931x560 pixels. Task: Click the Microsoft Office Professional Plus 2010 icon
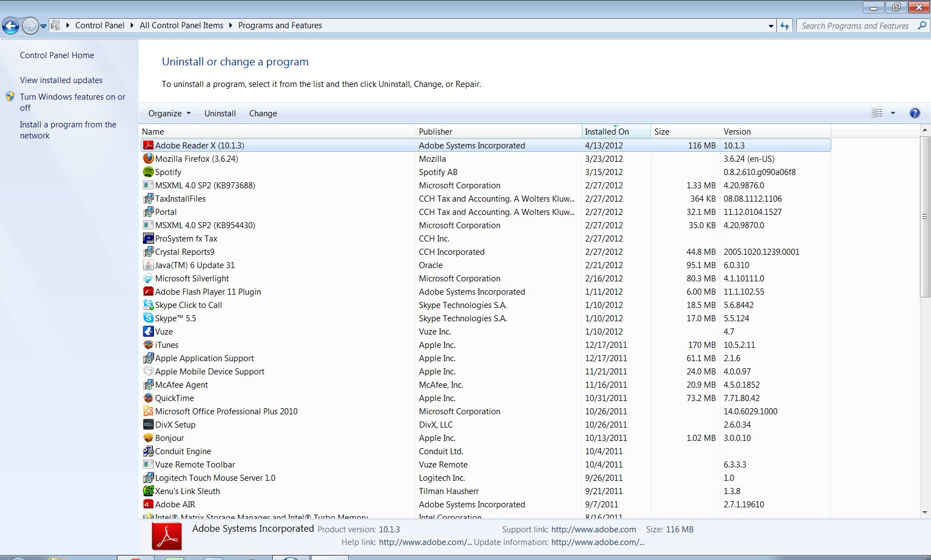pos(148,411)
